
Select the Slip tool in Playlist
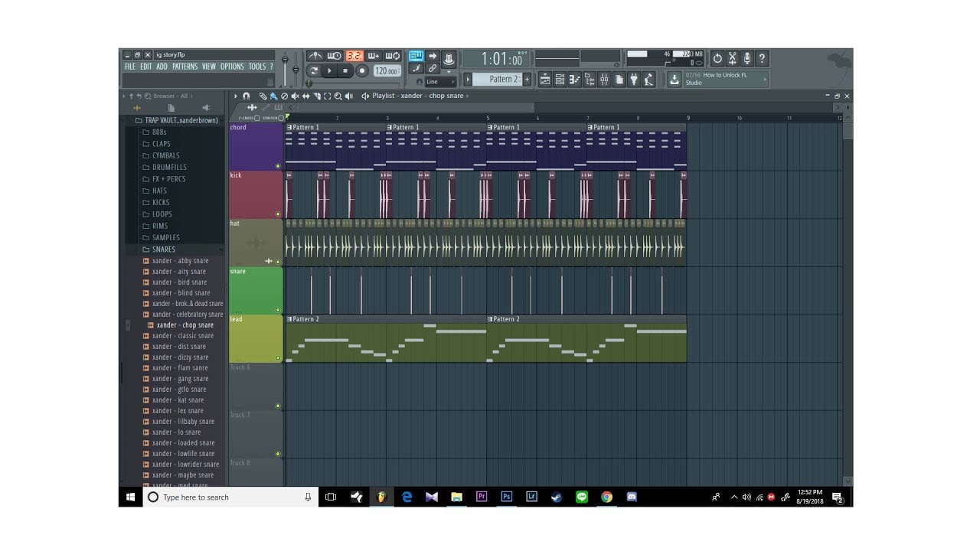pyautogui.click(x=305, y=96)
